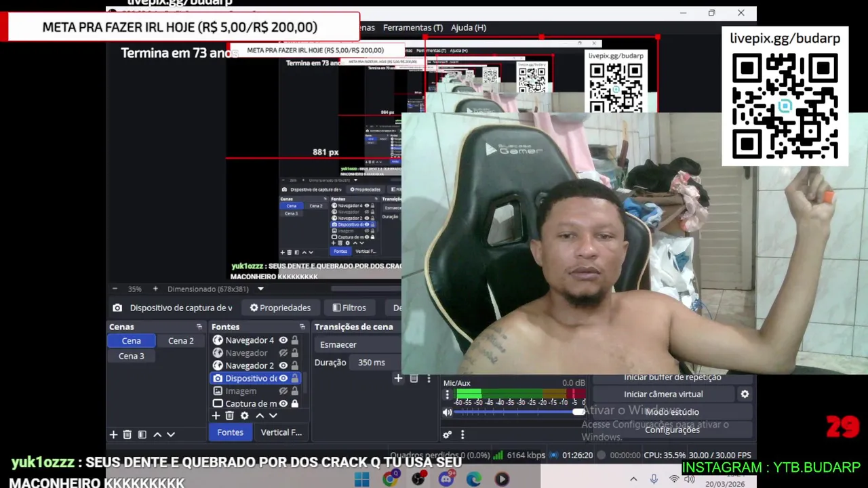Select Navegador 2 source row
Image resolution: width=868 pixels, height=488 pixels.
(x=256, y=365)
